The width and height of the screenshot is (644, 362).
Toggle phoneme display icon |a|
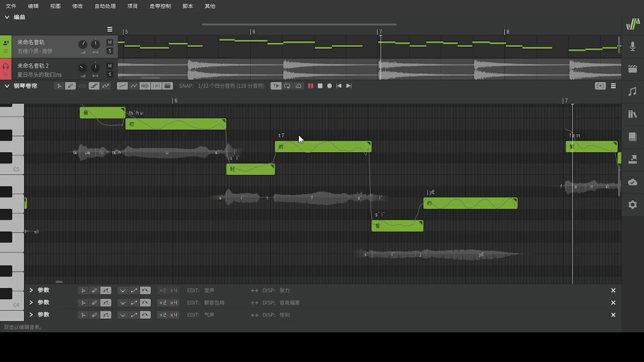156,86
